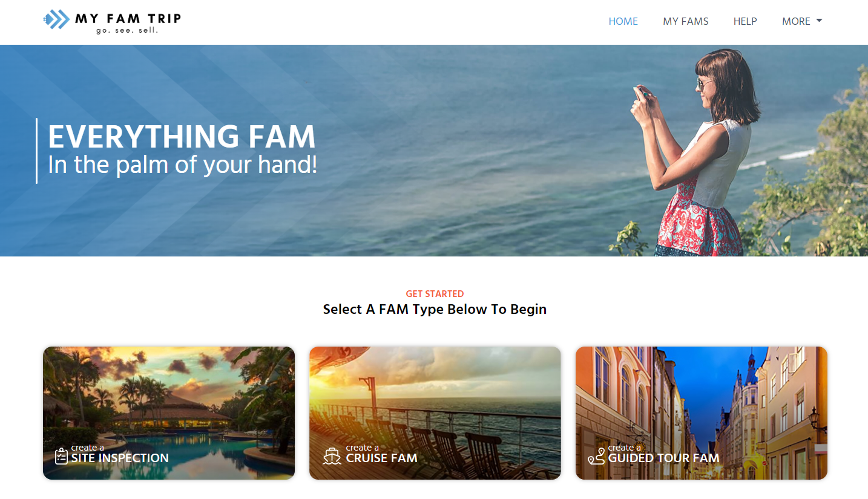Screen dimensions: 868x499
Task: Open the HELP menu item
Action: coord(745,21)
